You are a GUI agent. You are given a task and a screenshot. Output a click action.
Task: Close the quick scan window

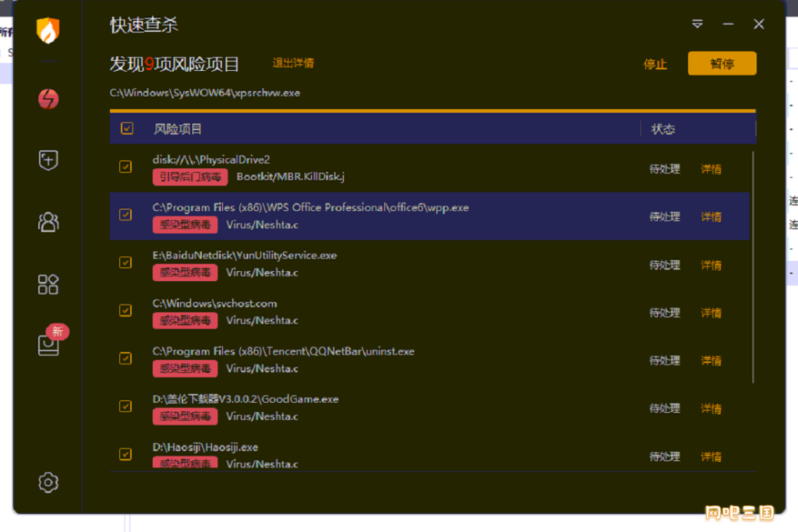759,24
